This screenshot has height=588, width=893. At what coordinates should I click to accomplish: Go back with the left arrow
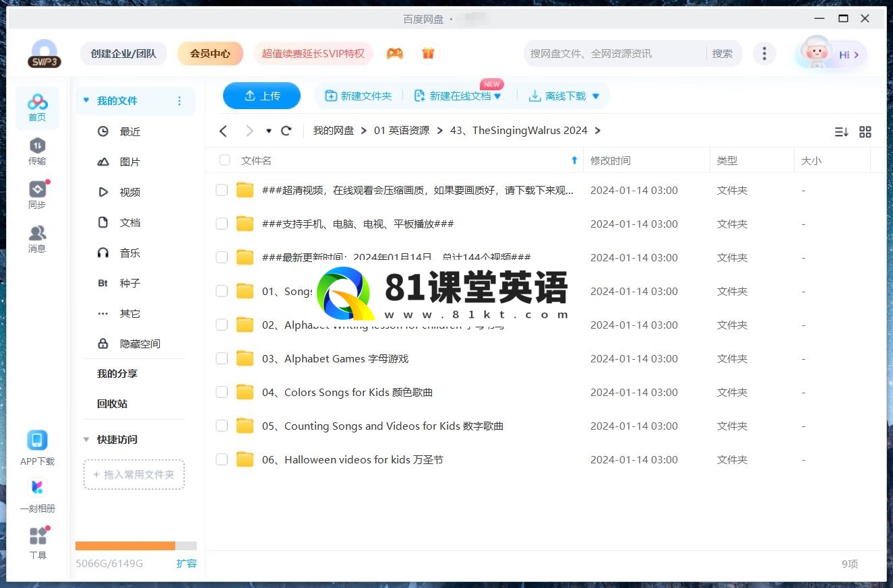pyautogui.click(x=224, y=131)
